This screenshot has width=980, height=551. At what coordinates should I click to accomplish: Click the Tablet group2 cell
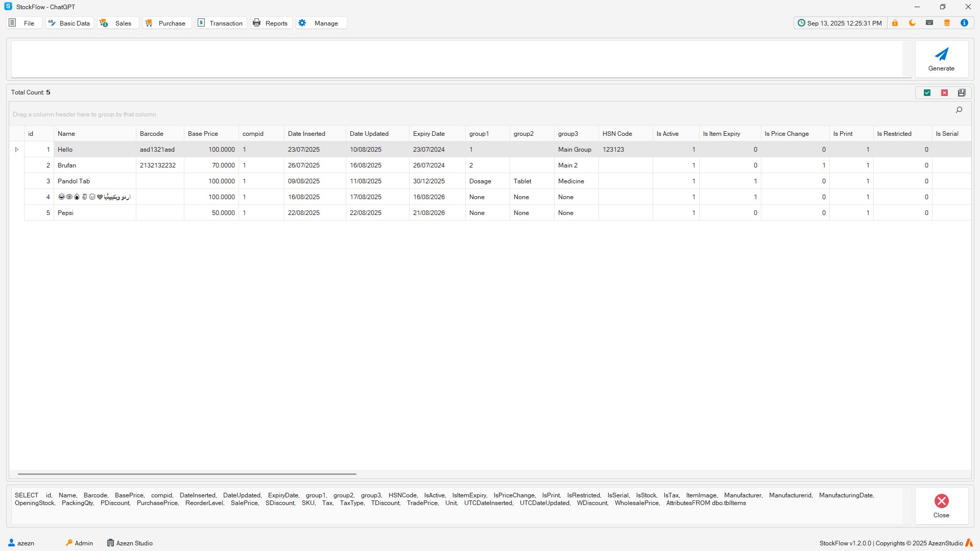pyautogui.click(x=532, y=181)
